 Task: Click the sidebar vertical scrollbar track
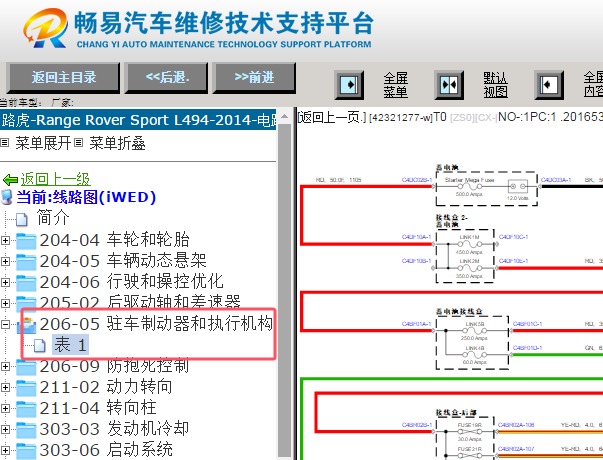285,290
